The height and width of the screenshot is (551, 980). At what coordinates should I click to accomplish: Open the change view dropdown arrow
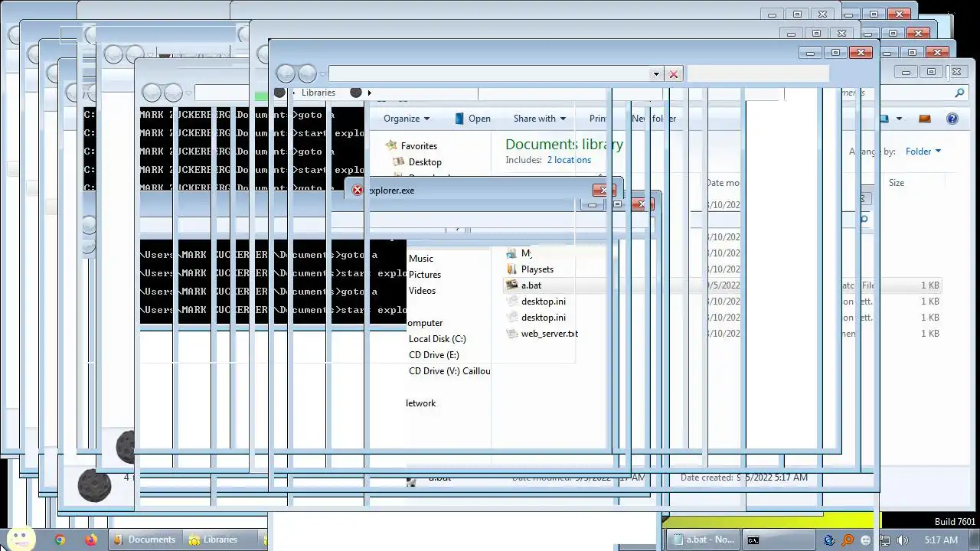[899, 119]
